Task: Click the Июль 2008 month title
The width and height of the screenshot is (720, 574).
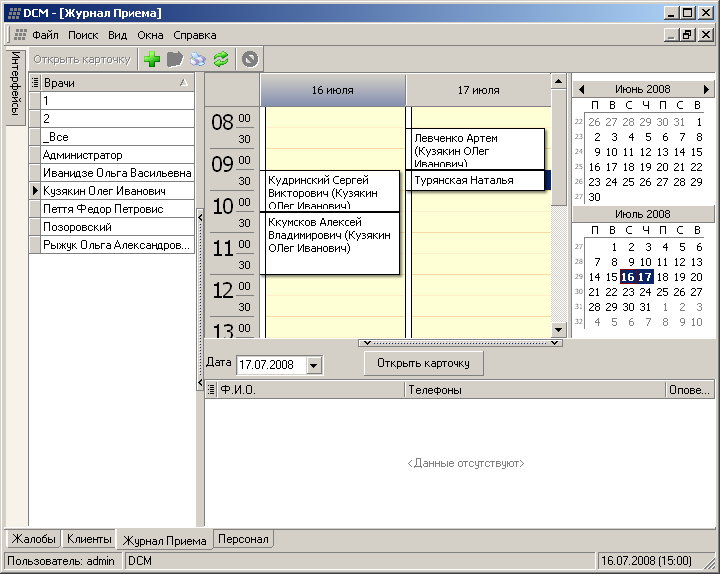Action: [x=642, y=214]
